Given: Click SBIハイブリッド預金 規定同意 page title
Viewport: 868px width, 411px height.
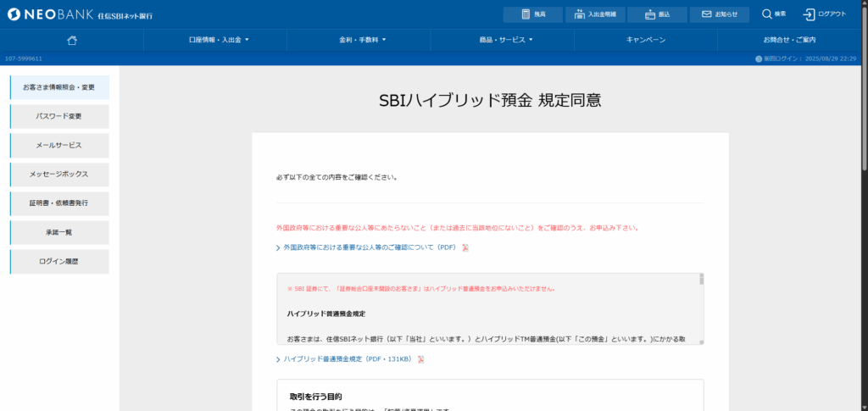Looking at the screenshot, I should pos(490,100).
